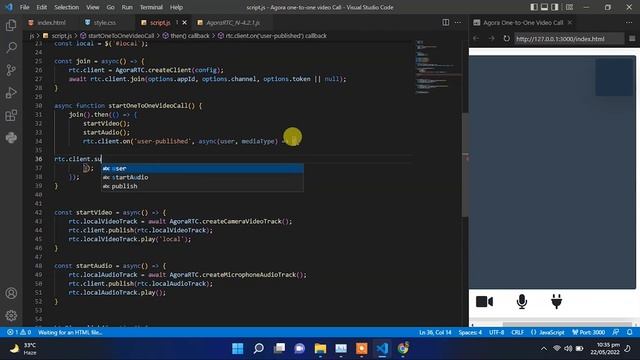Open the Edit menu
Viewport: 640px width, 360px height.
pyautogui.click(x=41, y=7)
